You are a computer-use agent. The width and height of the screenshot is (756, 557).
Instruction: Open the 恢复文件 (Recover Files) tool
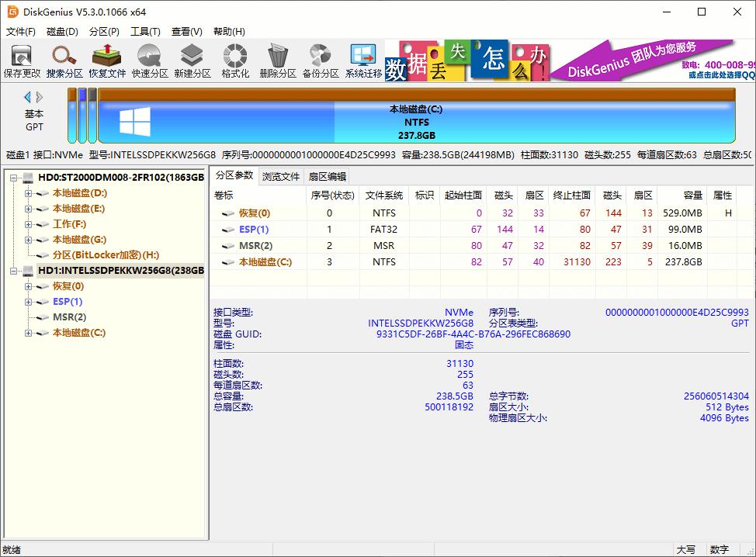[x=106, y=61]
